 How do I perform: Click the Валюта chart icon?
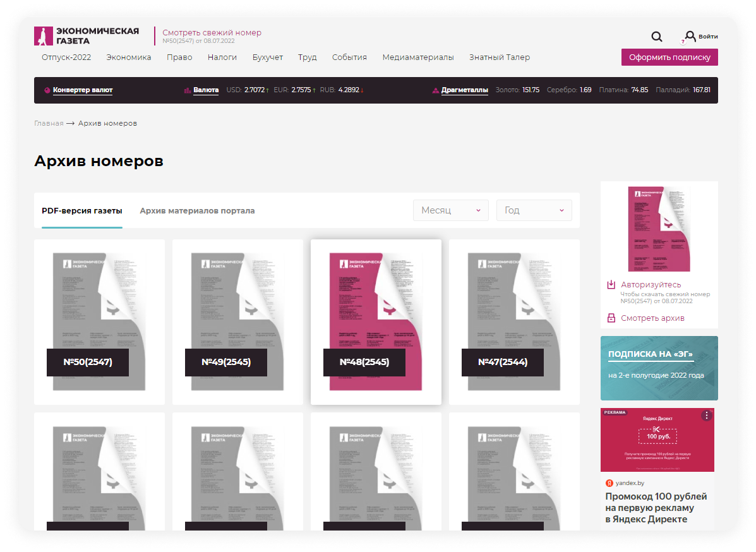click(x=187, y=90)
